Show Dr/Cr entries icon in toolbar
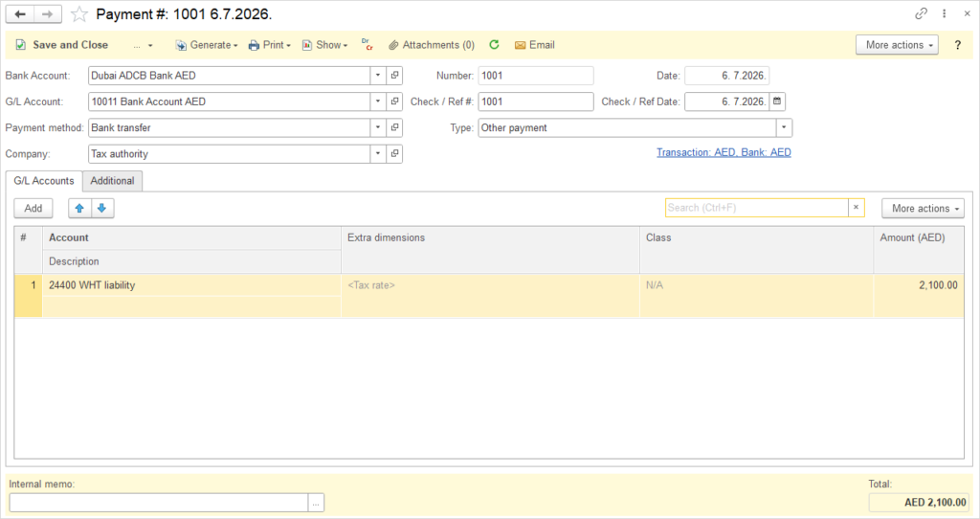The width and height of the screenshot is (980, 519). click(367, 44)
